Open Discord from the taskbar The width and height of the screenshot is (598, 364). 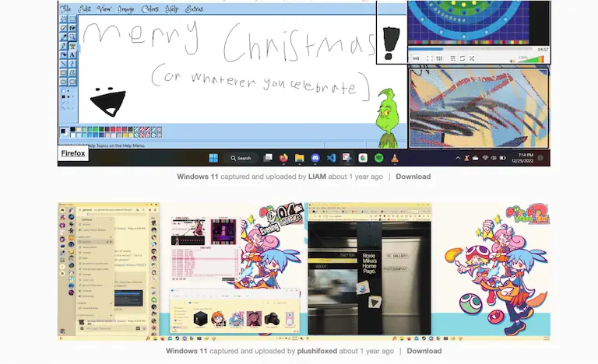pyautogui.click(x=315, y=158)
